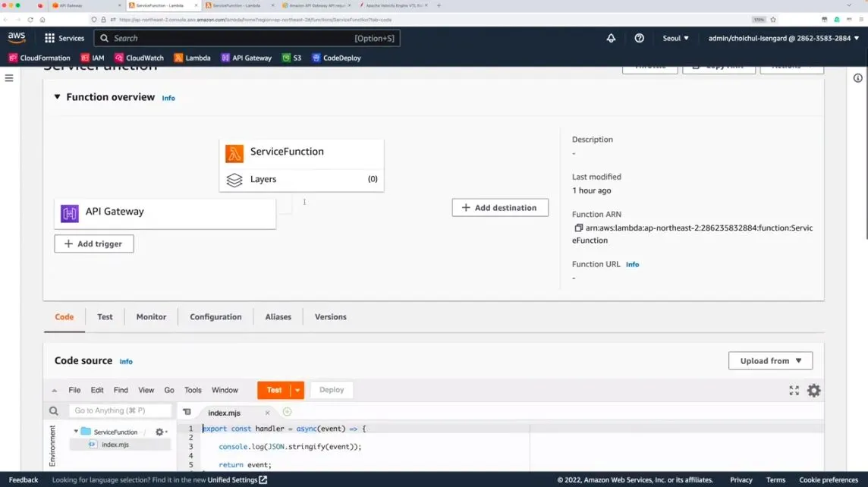The image size is (868, 487).
Task: Open the AWS logo home
Action: [x=17, y=38]
